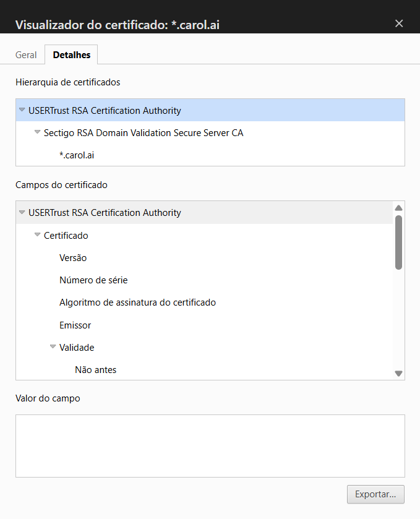Screen dimensions: 420x519
Task: Select the Não antes field
Action: pyautogui.click(x=96, y=370)
